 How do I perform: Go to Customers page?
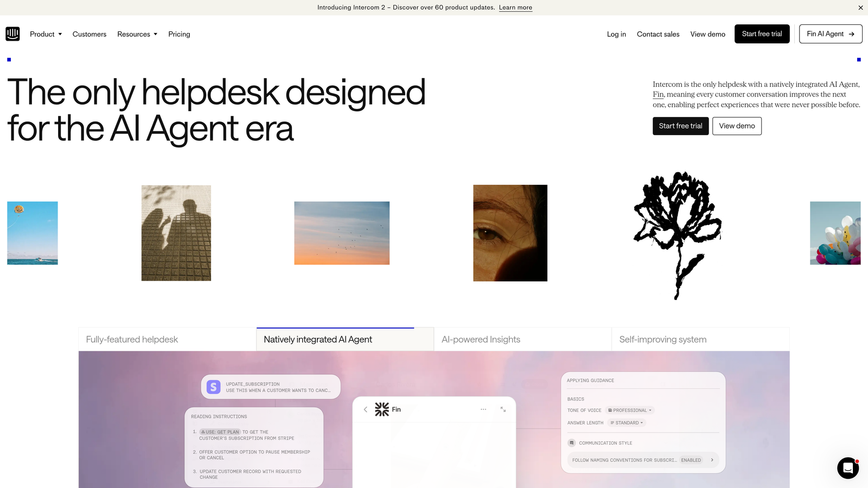click(x=90, y=34)
